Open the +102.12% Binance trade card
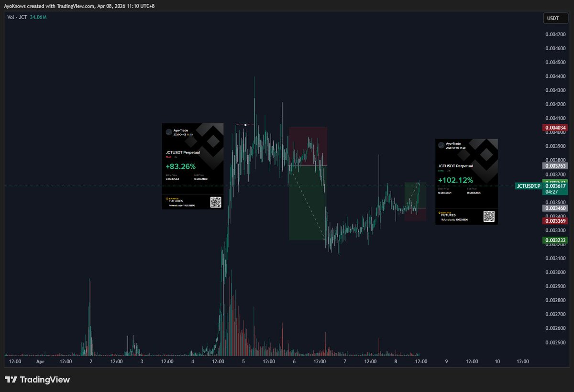 coord(466,182)
